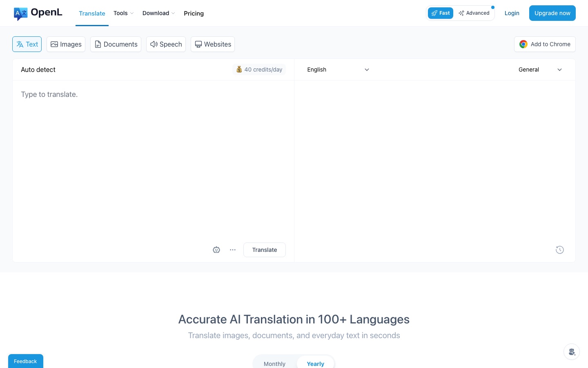Select Monthly billing option
This screenshot has height=368, width=588.
[x=274, y=364]
